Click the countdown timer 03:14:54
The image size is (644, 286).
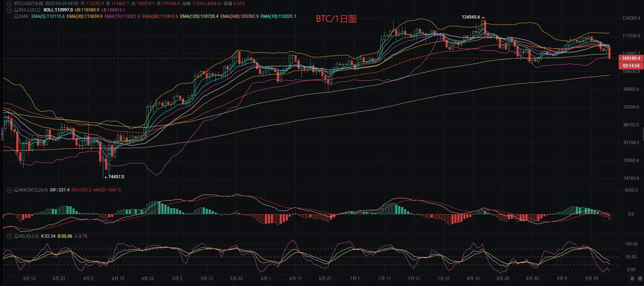pos(631,66)
